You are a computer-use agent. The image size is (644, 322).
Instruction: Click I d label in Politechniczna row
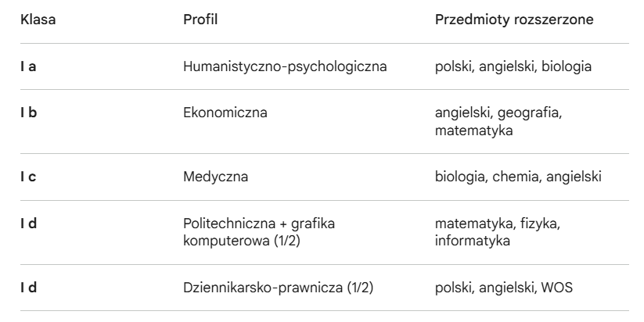tap(28, 224)
